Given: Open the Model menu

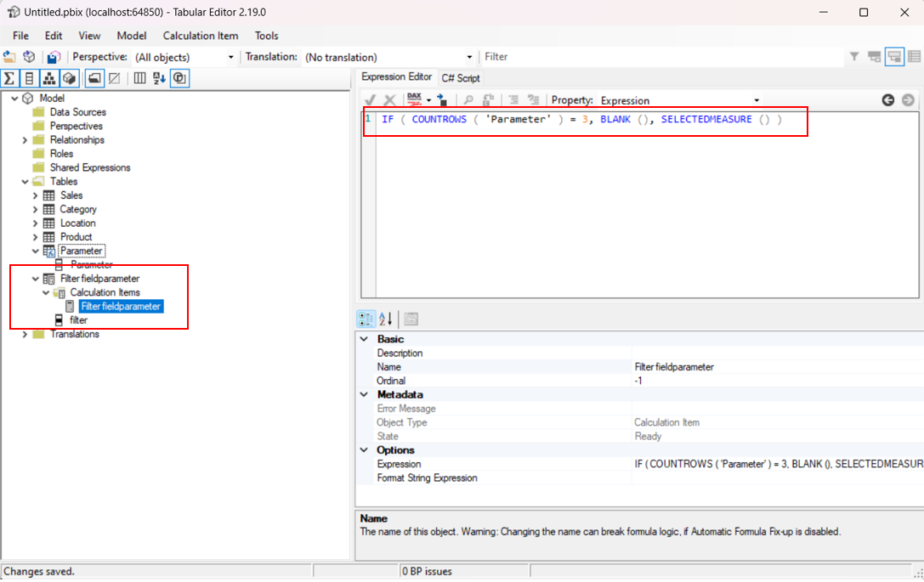Looking at the screenshot, I should 132,36.
